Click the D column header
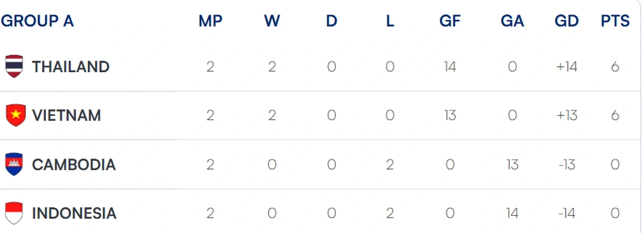Screen dimensions: 644x233 tap(331, 21)
